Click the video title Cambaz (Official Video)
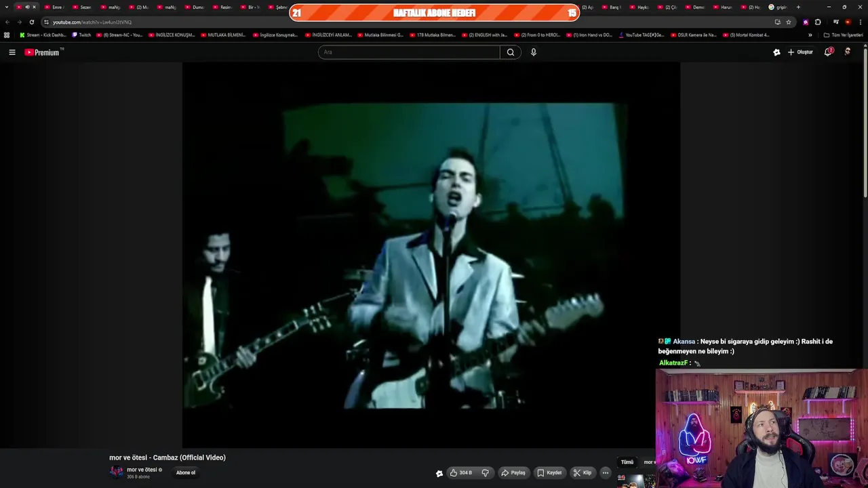 coord(167,457)
